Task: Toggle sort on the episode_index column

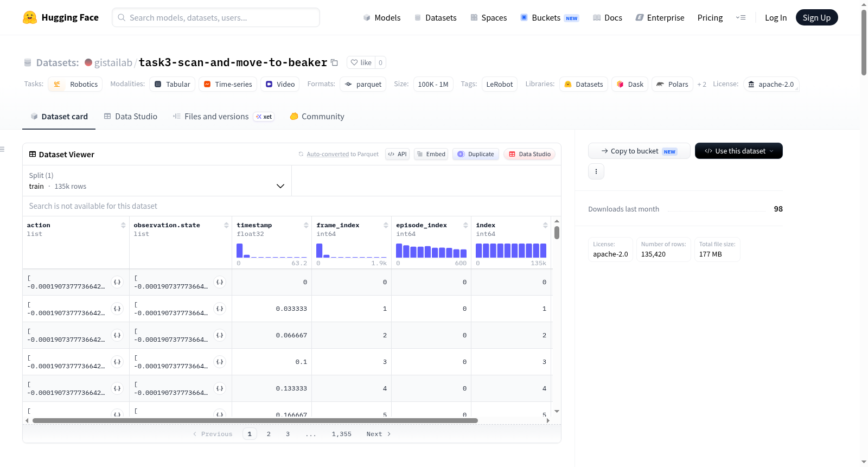Action: pyautogui.click(x=465, y=225)
